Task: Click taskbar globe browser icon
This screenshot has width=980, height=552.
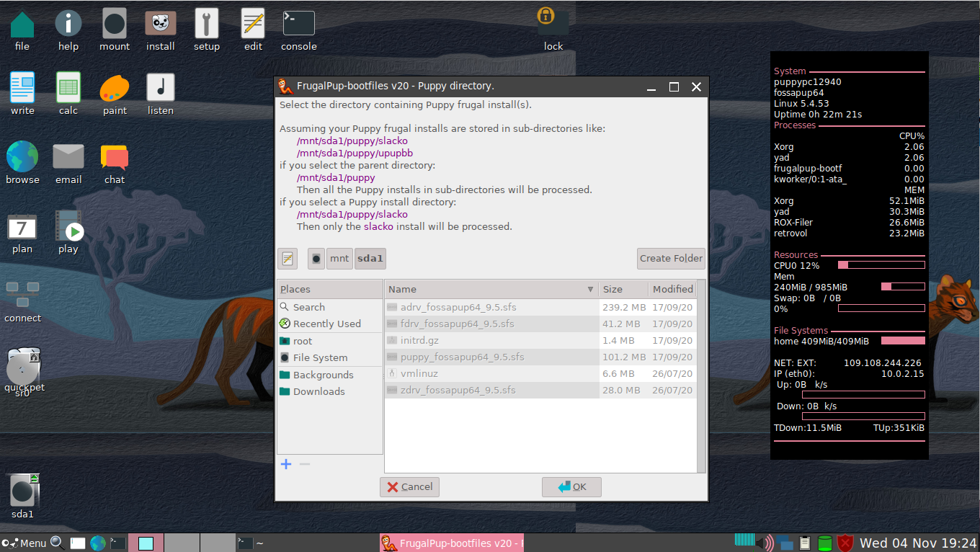Action: coord(98,543)
